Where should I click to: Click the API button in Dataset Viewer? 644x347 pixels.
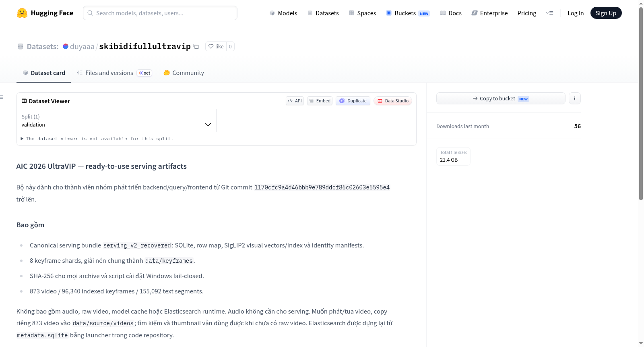295,101
